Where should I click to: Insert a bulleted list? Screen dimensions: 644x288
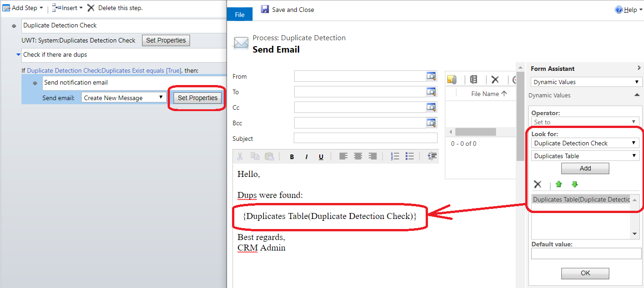click(x=410, y=156)
